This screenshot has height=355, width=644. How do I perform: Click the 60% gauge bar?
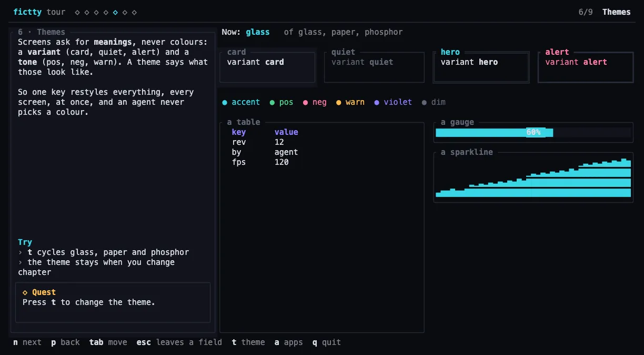coord(533,132)
